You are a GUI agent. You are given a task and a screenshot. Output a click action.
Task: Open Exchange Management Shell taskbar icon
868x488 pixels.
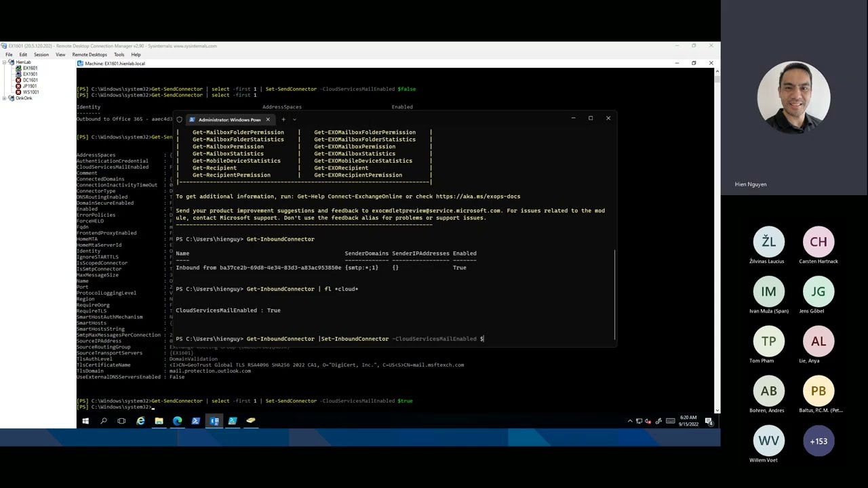(214, 421)
